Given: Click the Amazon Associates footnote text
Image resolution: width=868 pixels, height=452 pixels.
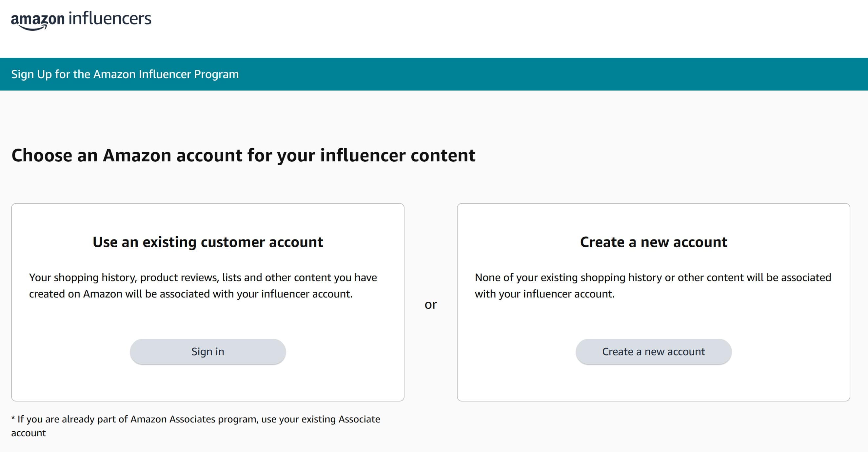Looking at the screenshot, I should 195,426.
